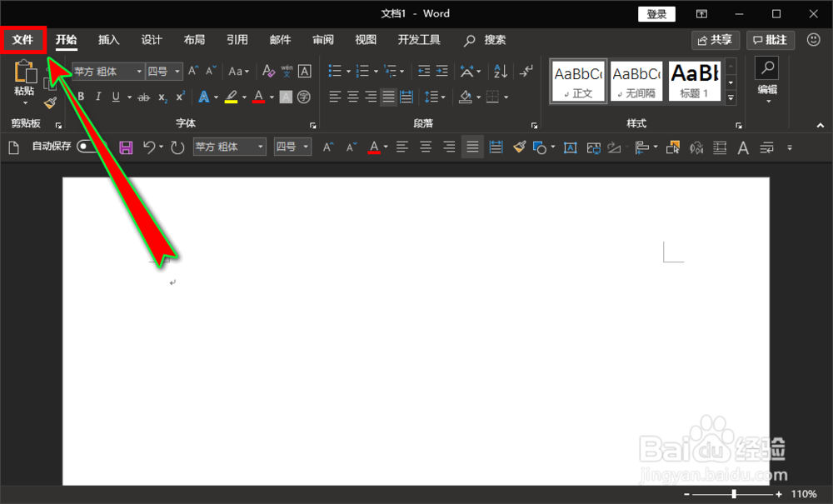833x504 pixels.
Task: Expand the styles gallery More arrow
Action: click(731, 97)
